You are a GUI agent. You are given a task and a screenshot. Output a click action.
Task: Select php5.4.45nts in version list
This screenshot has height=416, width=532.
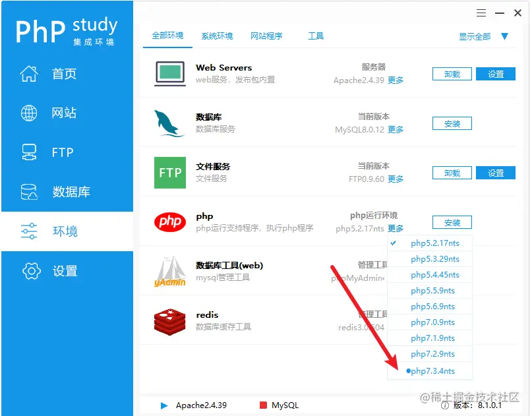430,275
